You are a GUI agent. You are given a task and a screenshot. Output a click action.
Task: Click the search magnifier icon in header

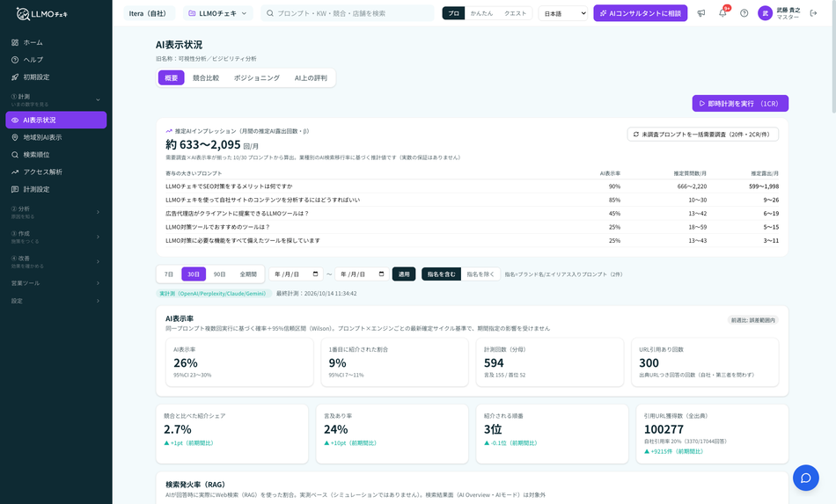pyautogui.click(x=270, y=13)
